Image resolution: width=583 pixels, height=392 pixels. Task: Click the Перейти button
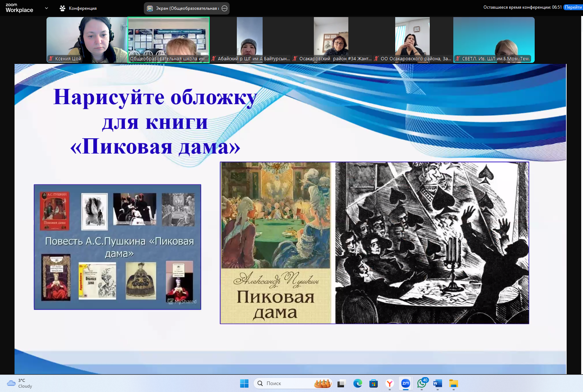point(573,7)
